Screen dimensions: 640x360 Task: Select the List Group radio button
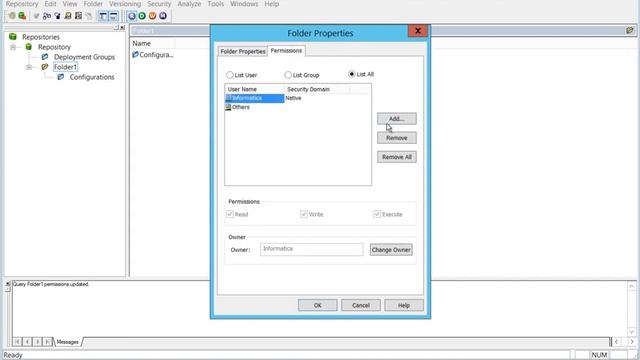coord(288,75)
